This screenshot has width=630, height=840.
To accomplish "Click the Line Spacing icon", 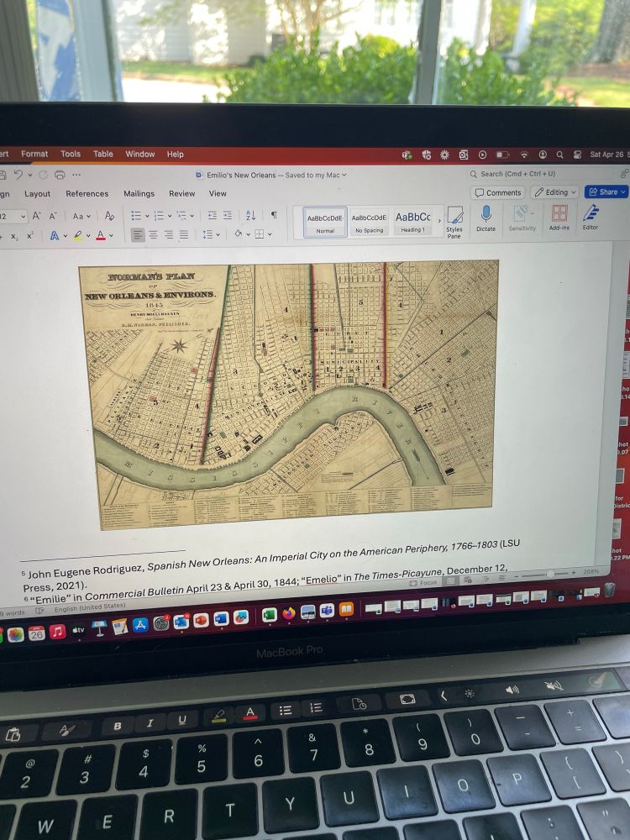I will (207, 234).
